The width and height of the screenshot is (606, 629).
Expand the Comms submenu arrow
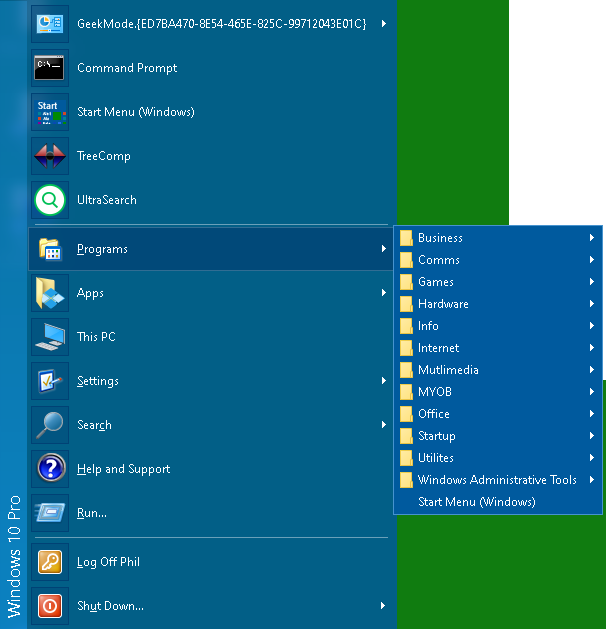click(592, 260)
